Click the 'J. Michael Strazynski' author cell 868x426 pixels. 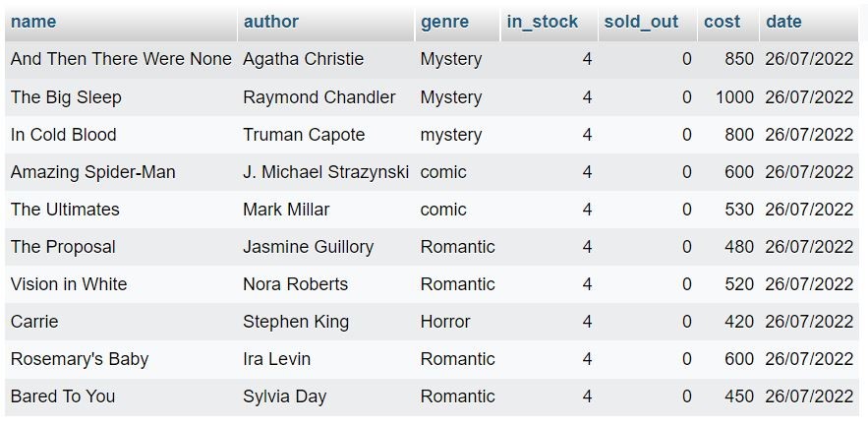(x=325, y=172)
